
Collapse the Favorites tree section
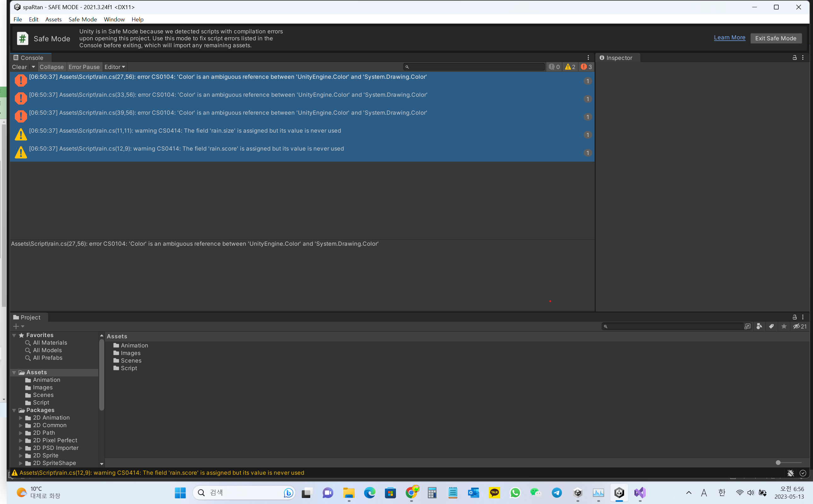coord(14,335)
